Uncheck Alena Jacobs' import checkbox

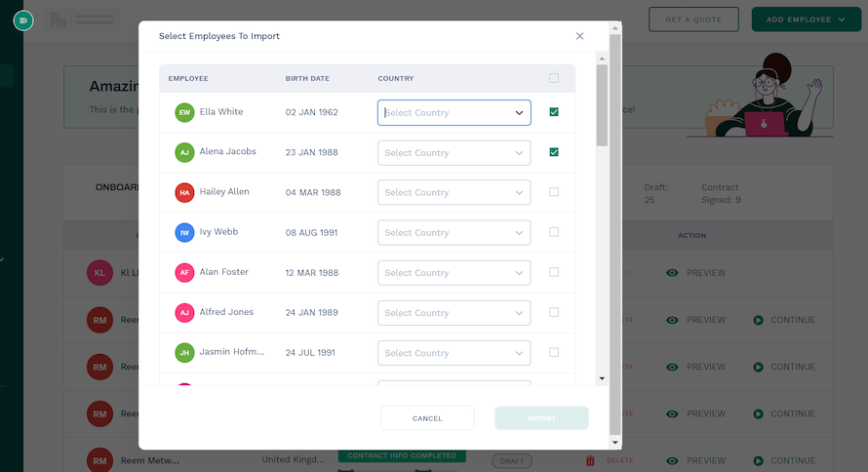(554, 152)
